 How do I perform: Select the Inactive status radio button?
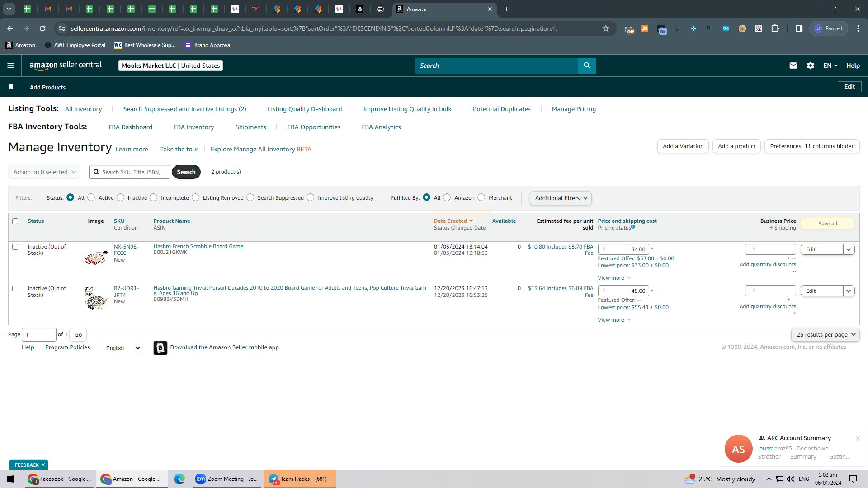[x=121, y=197]
